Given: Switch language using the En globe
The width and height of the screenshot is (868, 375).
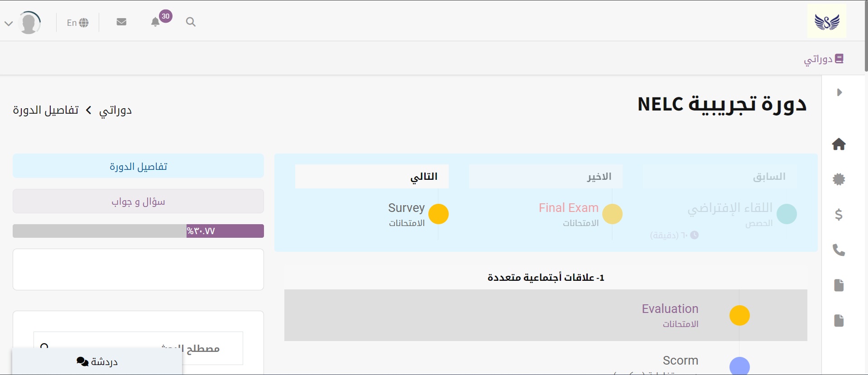Looking at the screenshot, I should point(77,23).
